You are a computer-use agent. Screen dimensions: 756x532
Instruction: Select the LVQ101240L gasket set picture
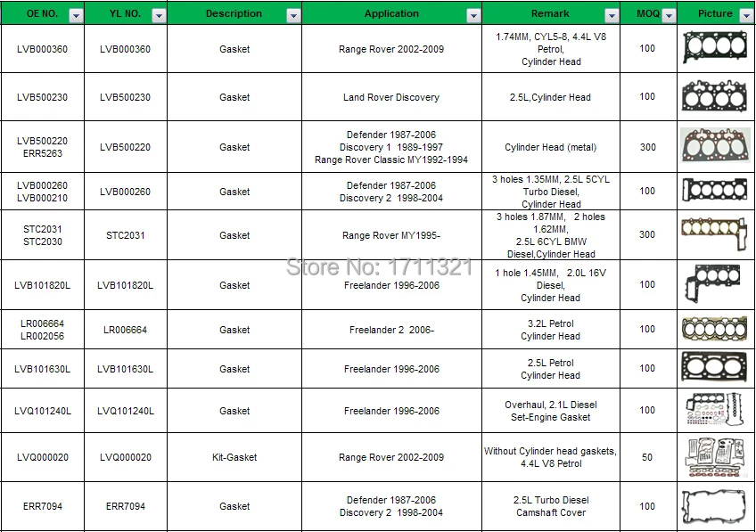pos(714,409)
